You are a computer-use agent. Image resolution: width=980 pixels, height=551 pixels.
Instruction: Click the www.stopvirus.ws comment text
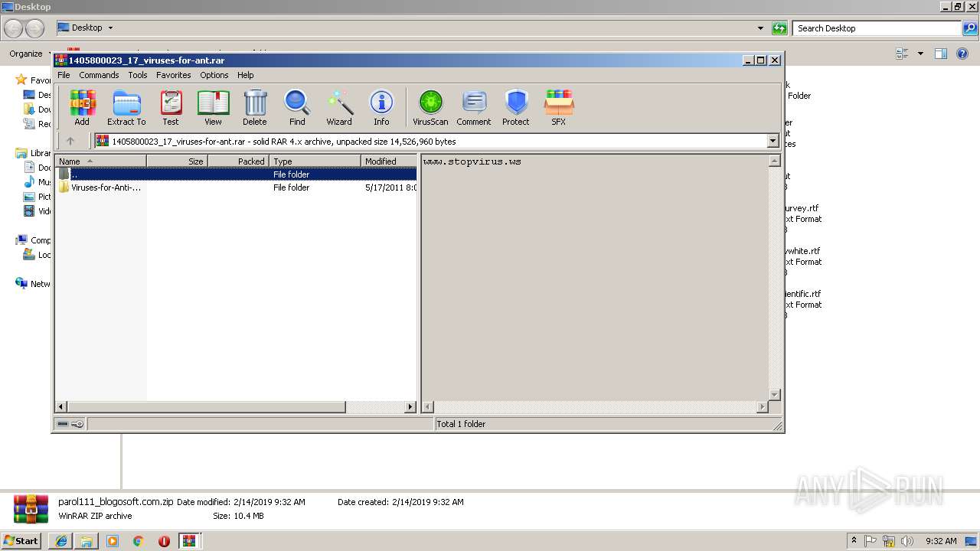(472, 161)
